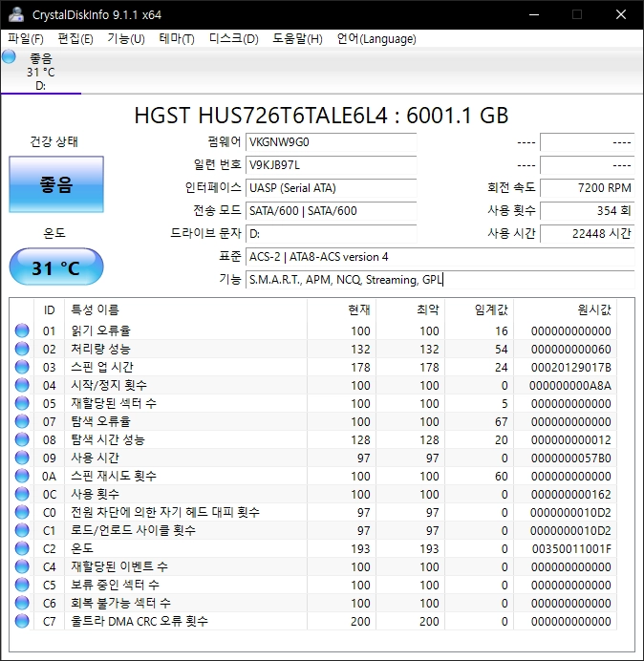The width and height of the screenshot is (644, 661).
Task: Click raw value 00020129017B in 스핀 업 시간 row
Action: tap(570, 367)
